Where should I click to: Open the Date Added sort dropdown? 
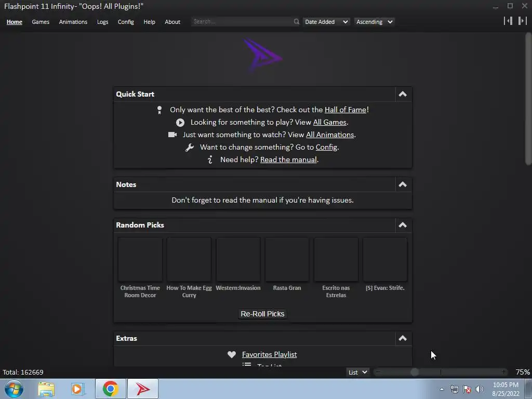[x=326, y=22]
